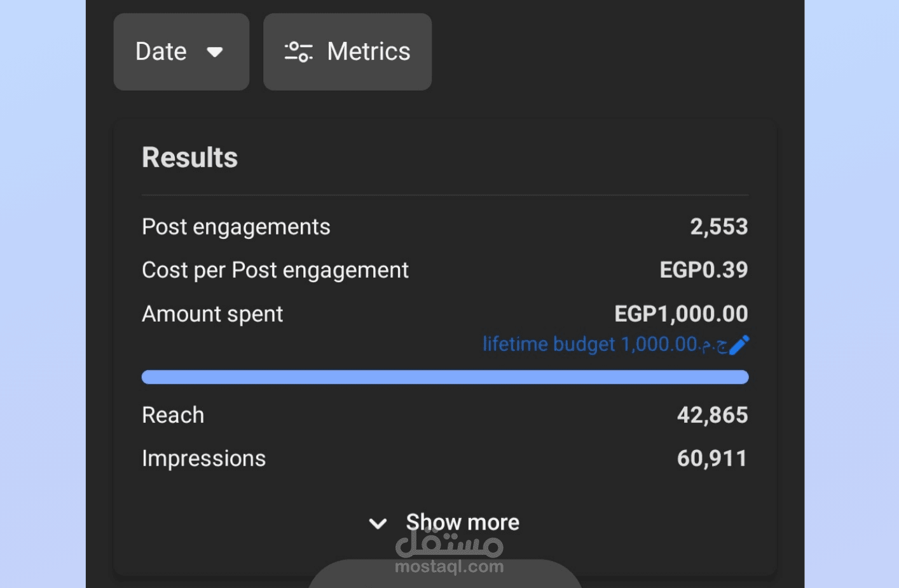
Task: Click the pencil edit icon for lifetime budget
Action: pos(739,345)
